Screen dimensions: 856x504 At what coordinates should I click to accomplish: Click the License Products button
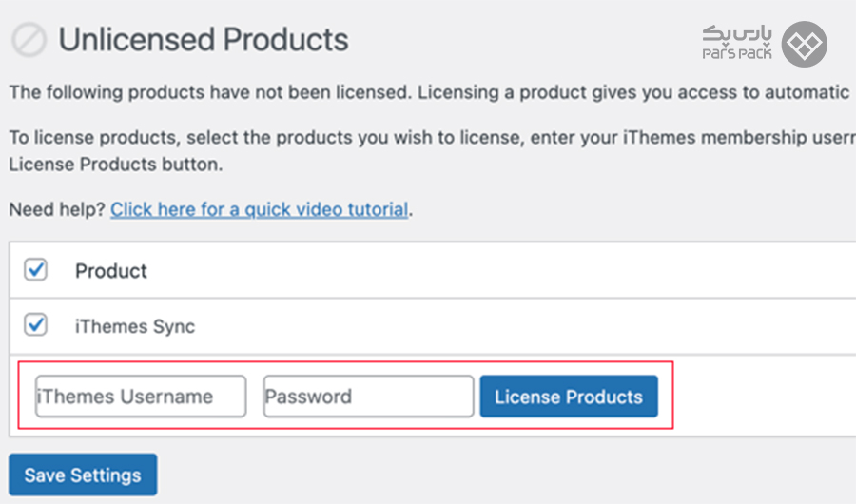[569, 397]
